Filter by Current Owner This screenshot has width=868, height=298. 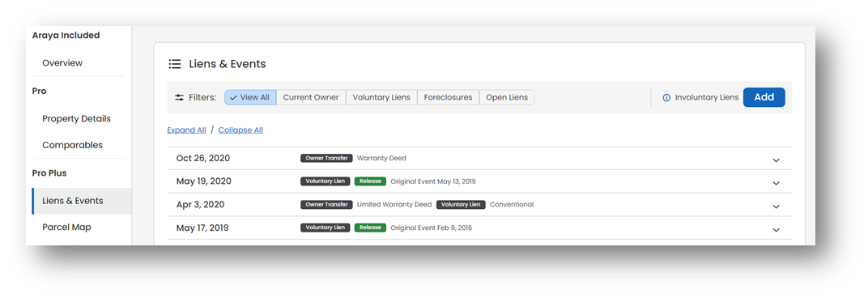[311, 97]
